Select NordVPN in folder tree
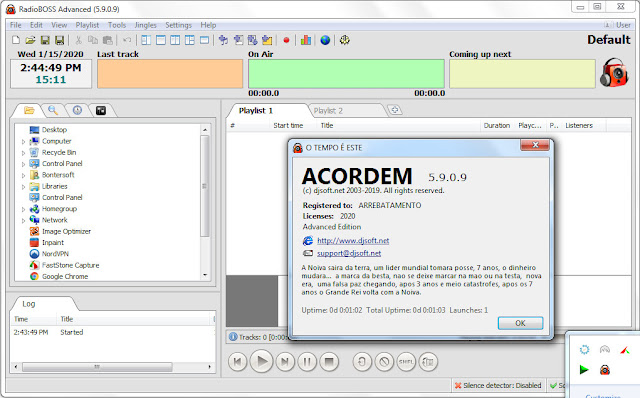The image size is (640, 398). click(x=56, y=254)
